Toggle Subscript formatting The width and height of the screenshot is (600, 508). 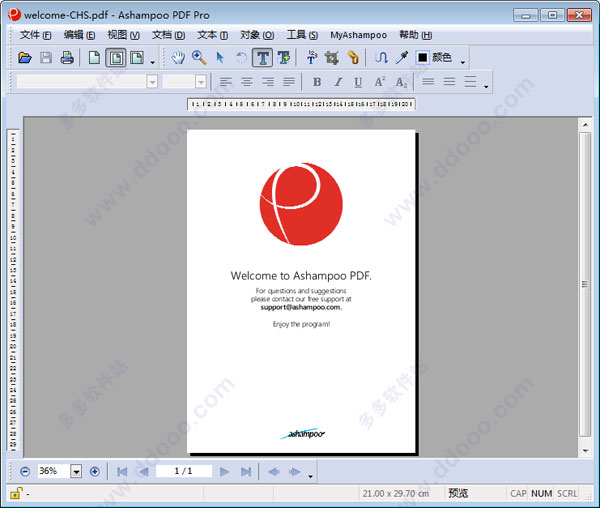click(x=401, y=82)
